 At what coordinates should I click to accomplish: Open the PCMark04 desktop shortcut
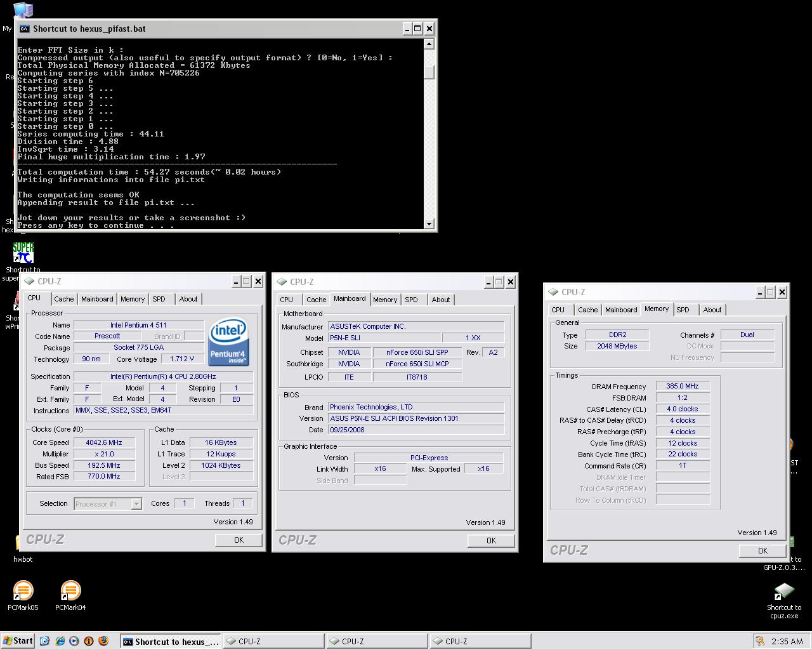70,591
